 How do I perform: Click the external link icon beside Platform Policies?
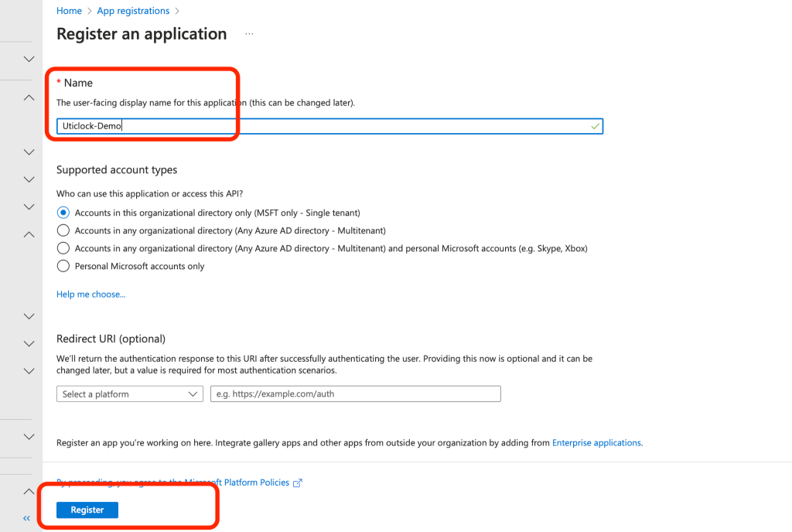click(x=298, y=483)
